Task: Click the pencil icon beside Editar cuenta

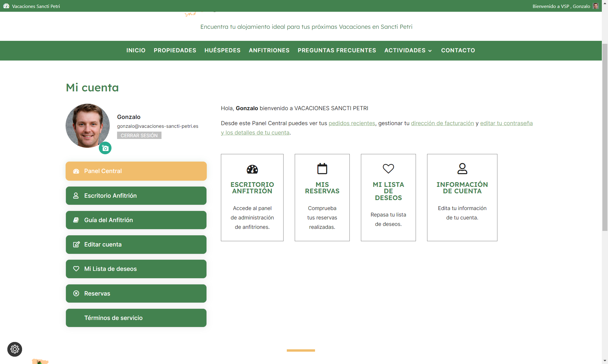Action: 76,244
